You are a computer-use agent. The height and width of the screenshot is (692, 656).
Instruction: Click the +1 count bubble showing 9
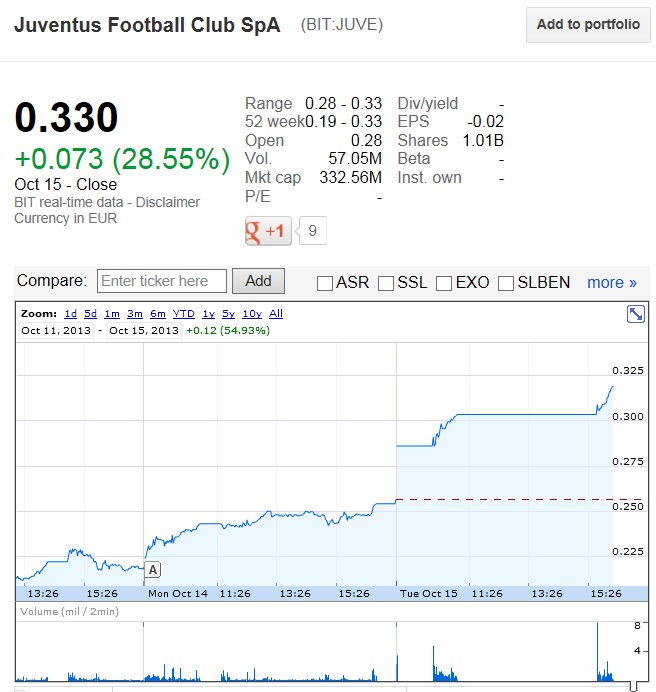[313, 231]
